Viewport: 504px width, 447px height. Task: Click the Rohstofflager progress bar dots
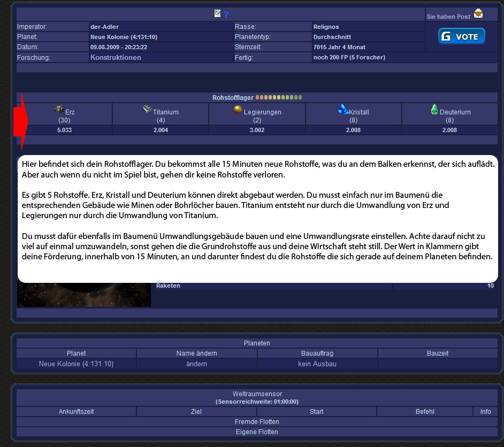(x=279, y=98)
